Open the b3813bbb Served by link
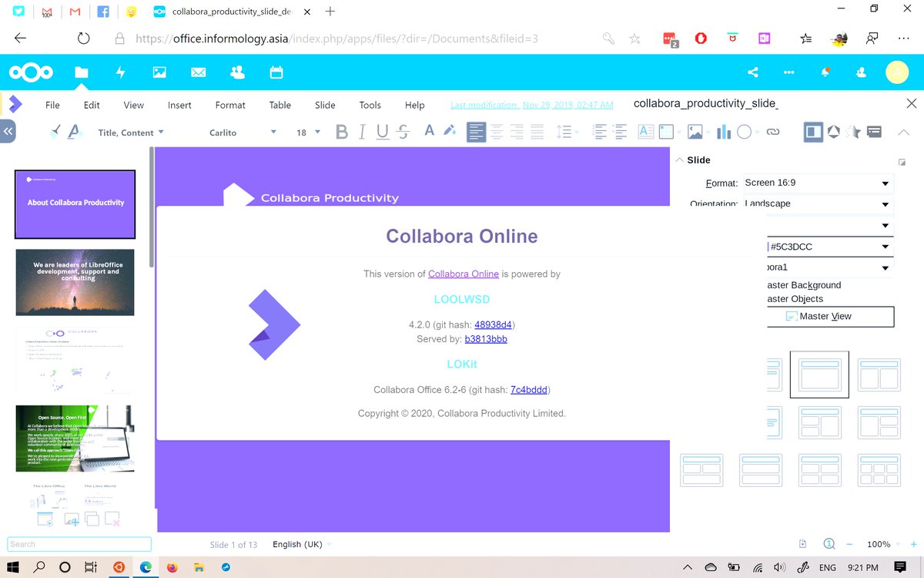 point(486,338)
